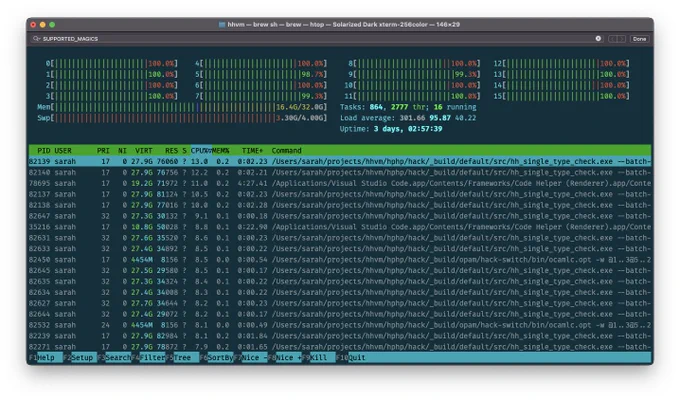
Task: Sort by the NI column header
Action: pos(122,151)
